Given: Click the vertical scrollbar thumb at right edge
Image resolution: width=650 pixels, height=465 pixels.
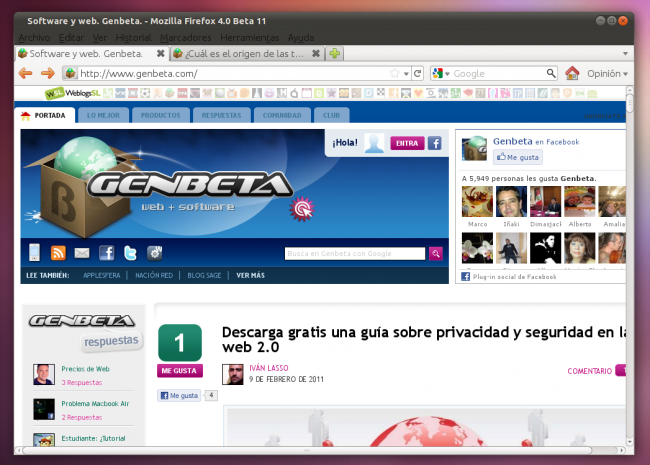Looking at the screenshot, I should (x=630, y=103).
